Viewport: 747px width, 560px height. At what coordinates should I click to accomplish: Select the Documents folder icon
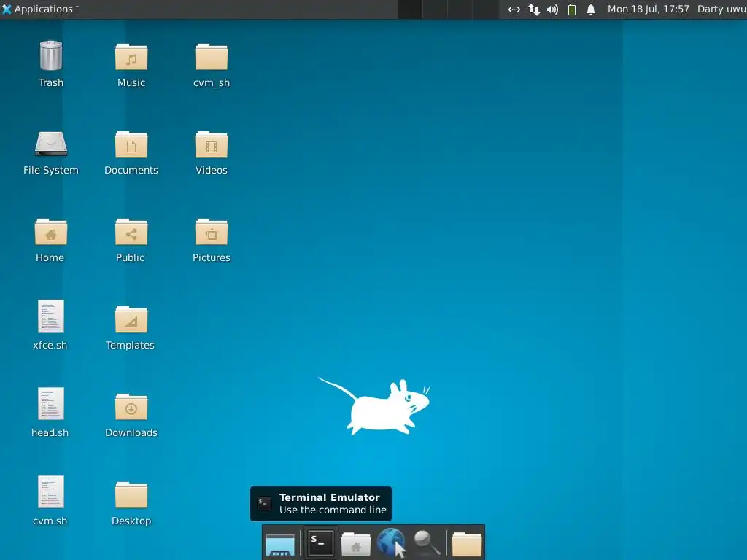coord(131,145)
